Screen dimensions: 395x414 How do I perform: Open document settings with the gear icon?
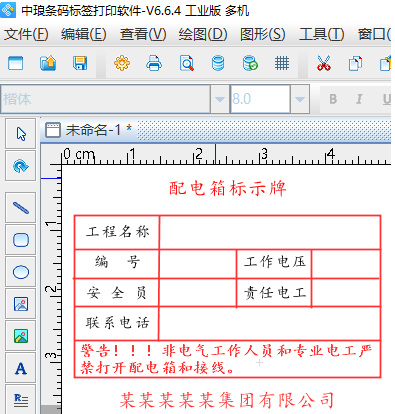[122, 63]
